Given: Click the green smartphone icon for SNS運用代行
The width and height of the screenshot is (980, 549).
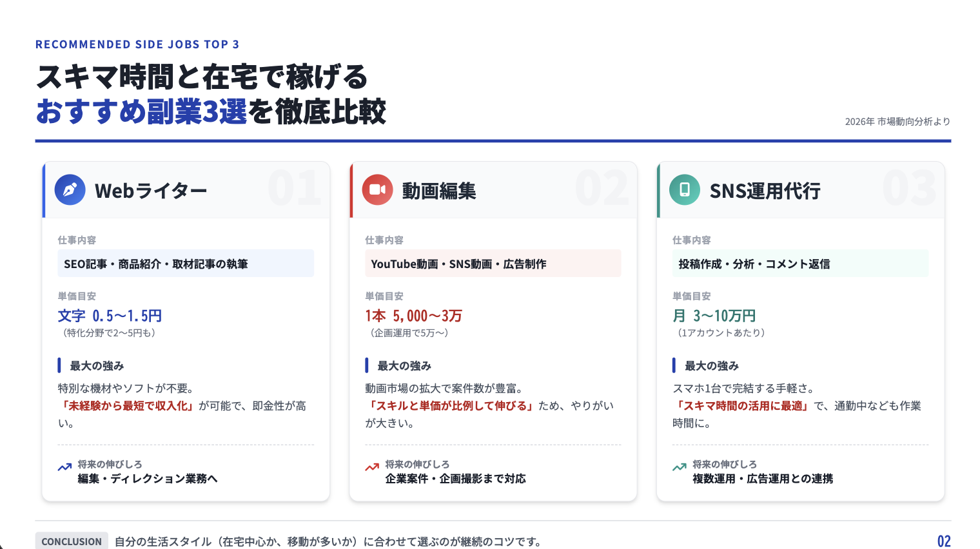Looking at the screenshot, I should [x=684, y=190].
